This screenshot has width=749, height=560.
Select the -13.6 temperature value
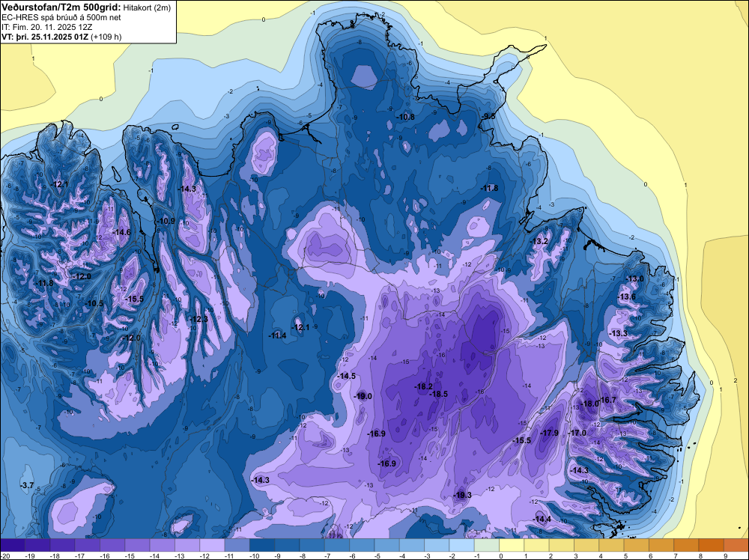pos(627,297)
